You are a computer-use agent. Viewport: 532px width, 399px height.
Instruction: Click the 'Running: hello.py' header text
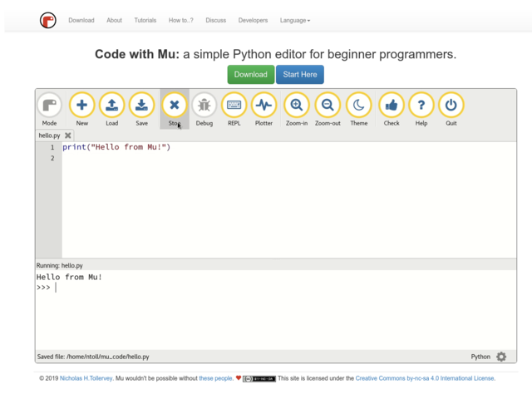tap(60, 265)
